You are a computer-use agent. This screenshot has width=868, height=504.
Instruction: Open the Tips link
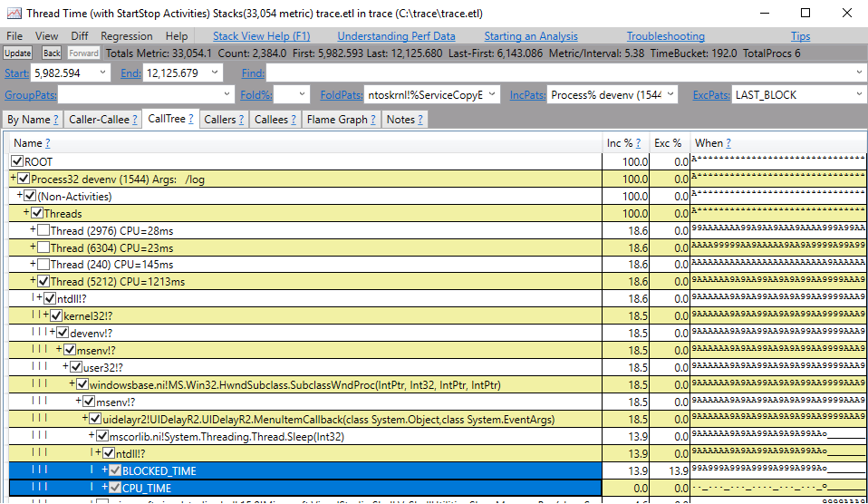800,36
